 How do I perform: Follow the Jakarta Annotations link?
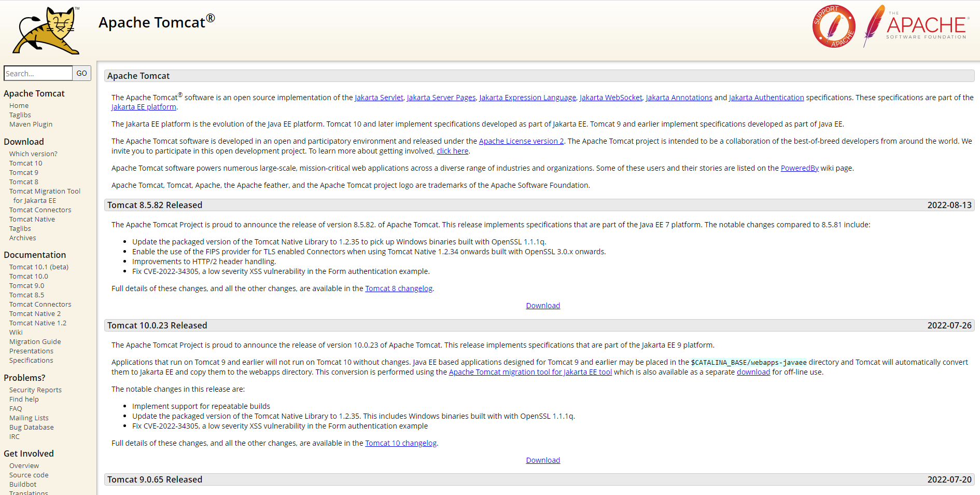tap(679, 98)
